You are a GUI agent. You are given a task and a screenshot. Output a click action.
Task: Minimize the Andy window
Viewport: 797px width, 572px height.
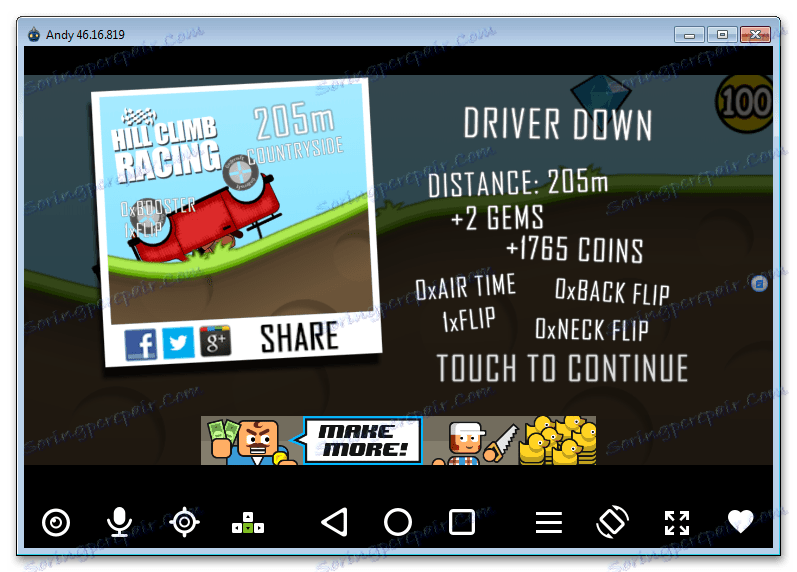(689, 35)
